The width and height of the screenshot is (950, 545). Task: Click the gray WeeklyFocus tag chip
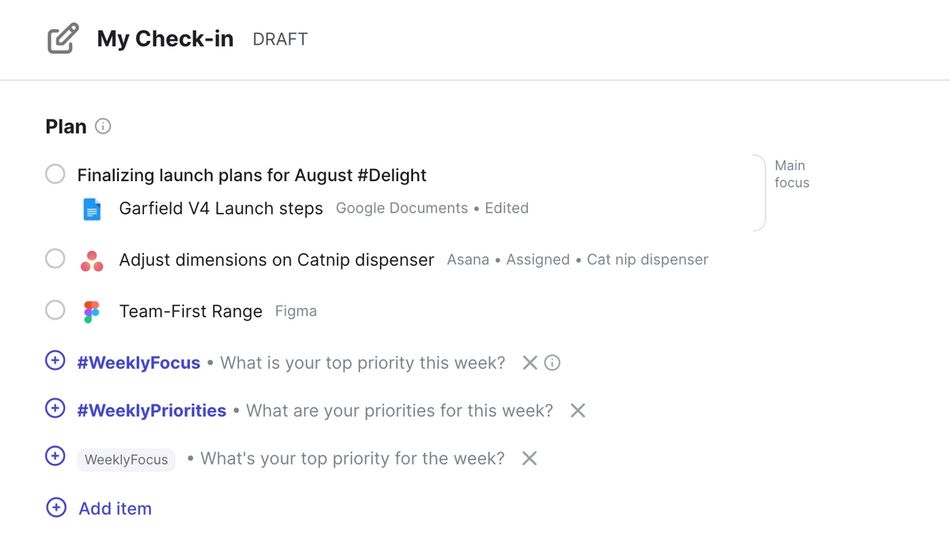[126, 460]
